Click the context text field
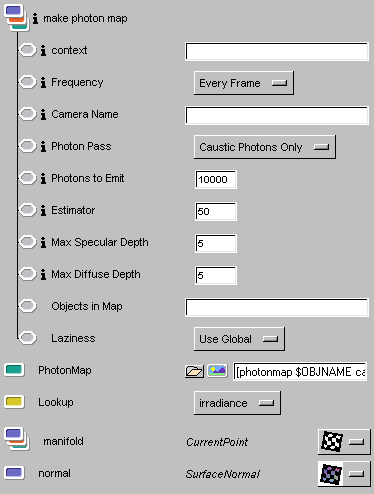374x494 pixels. [x=277, y=52]
